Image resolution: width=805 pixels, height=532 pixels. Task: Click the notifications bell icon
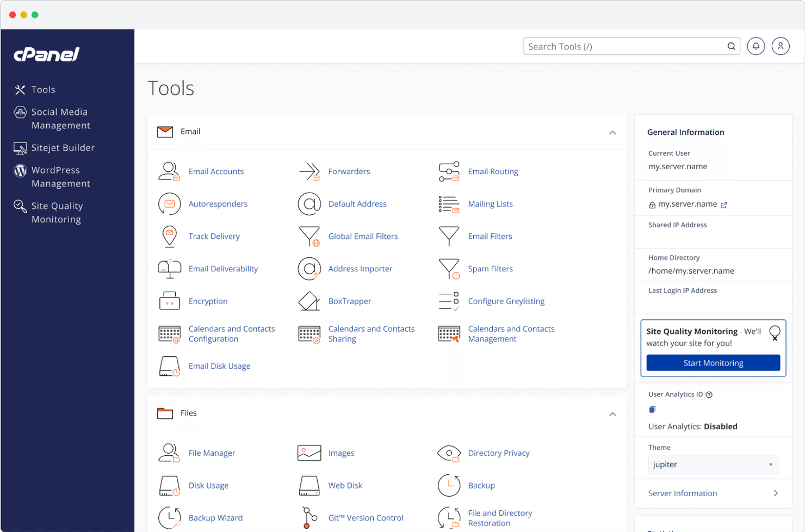756,46
